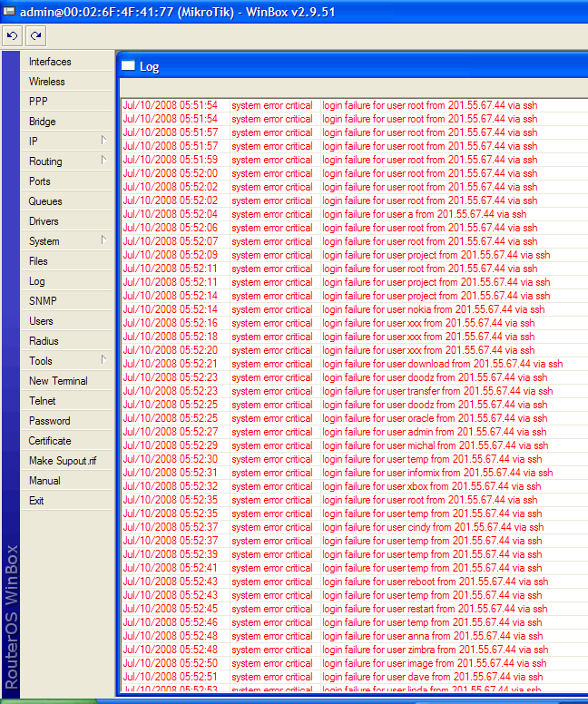Screen dimensions: 588x704
Task: Select log entry for user dave
Action: point(355,677)
